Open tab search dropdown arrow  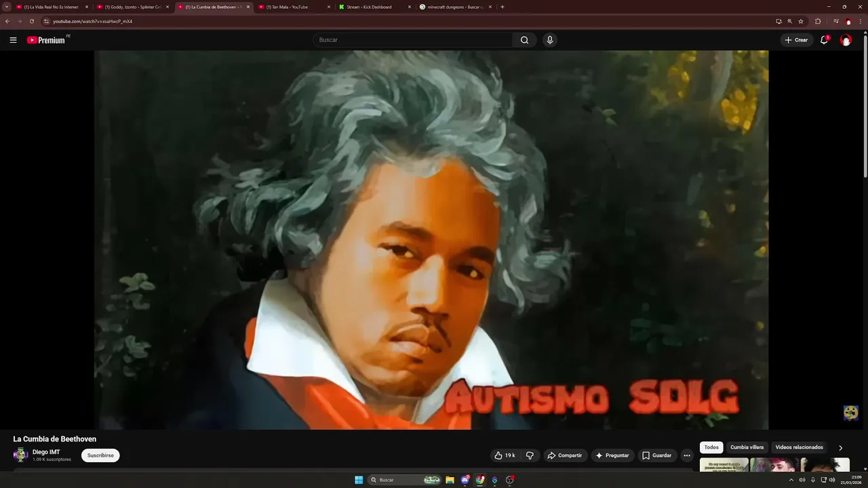pyautogui.click(x=7, y=7)
